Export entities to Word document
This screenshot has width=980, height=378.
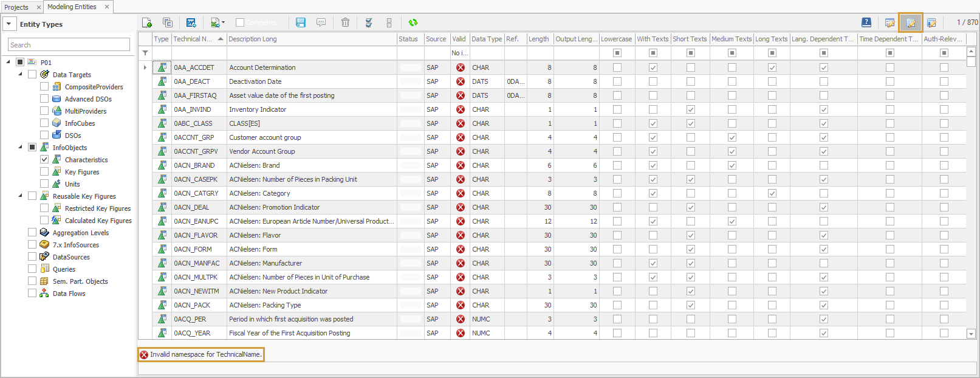click(x=191, y=22)
